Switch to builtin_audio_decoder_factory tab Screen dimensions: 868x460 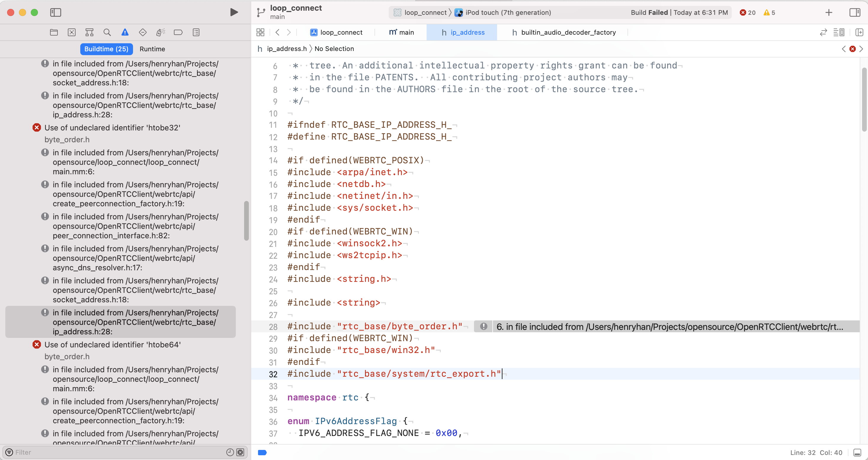point(568,32)
